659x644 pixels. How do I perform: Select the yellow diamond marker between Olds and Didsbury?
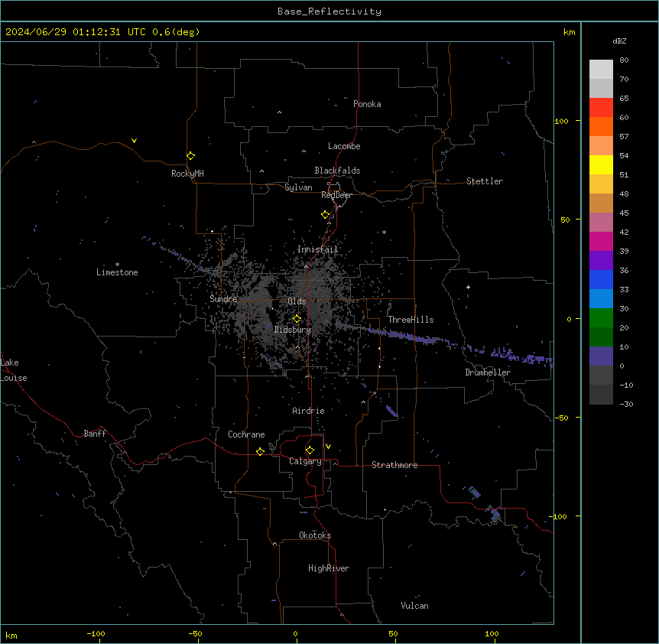tap(297, 319)
